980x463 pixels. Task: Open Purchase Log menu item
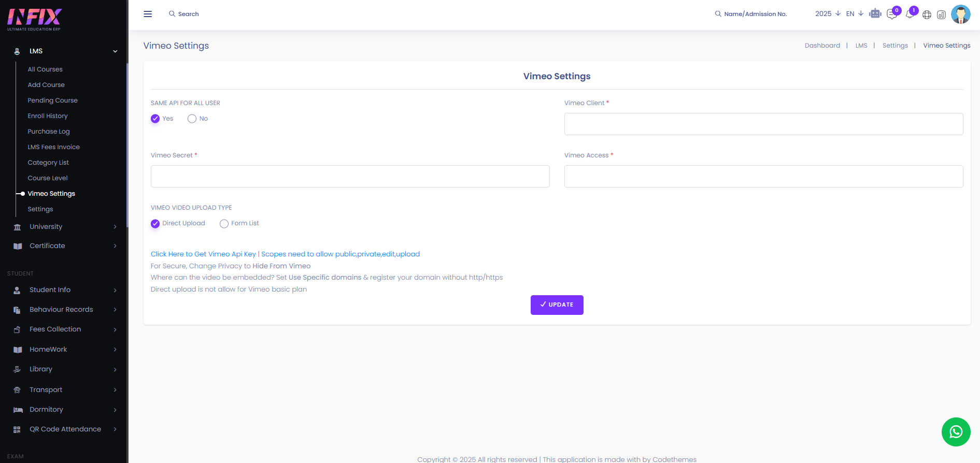coord(49,132)
